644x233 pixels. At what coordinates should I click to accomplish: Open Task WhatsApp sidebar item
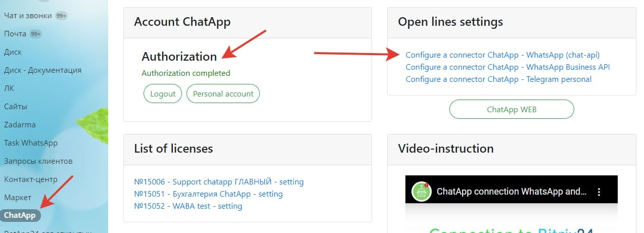coord(30,143)
